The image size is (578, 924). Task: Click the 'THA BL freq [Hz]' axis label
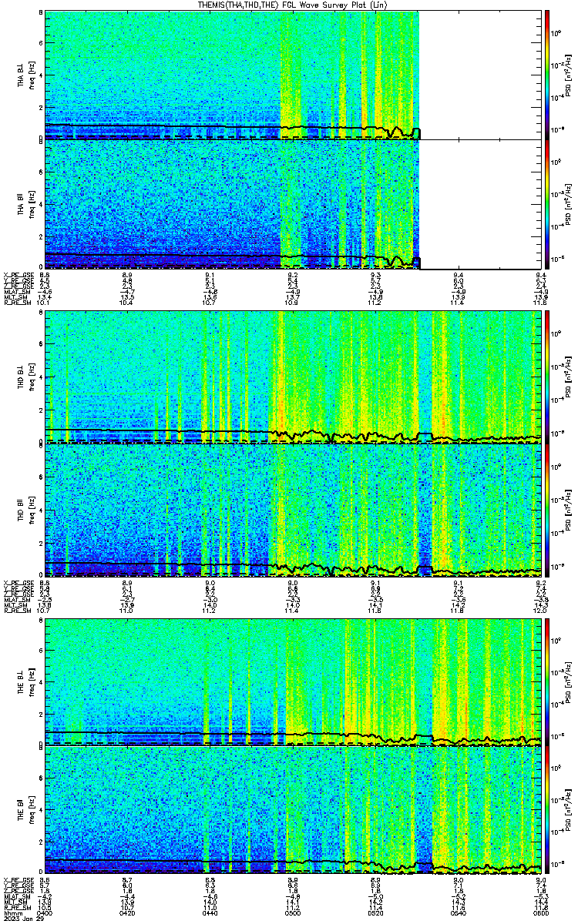coord(25,75)
